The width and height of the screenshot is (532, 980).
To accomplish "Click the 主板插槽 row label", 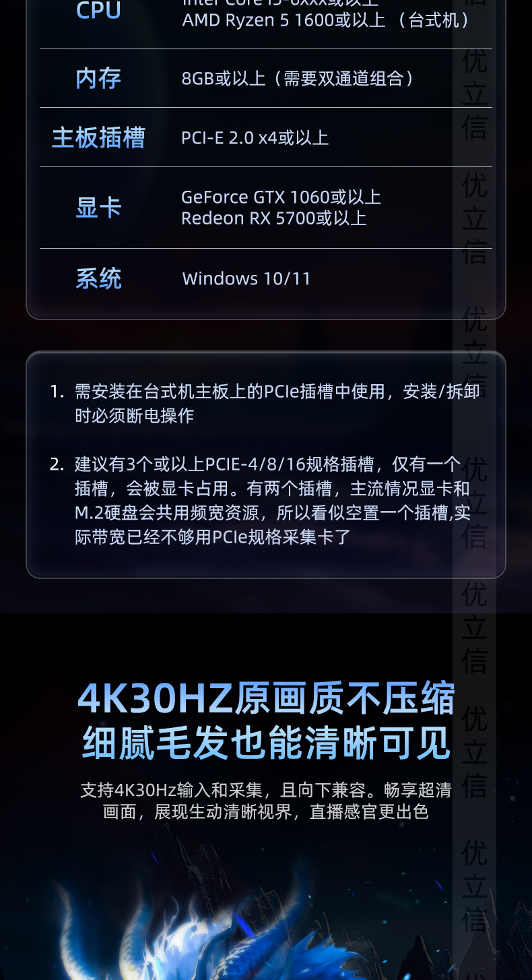I will (98, 137).
